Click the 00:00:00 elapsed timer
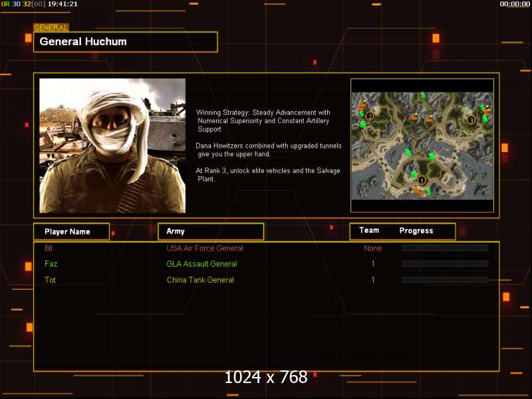This screenshot has width=532, height=399. click(515, 4)
